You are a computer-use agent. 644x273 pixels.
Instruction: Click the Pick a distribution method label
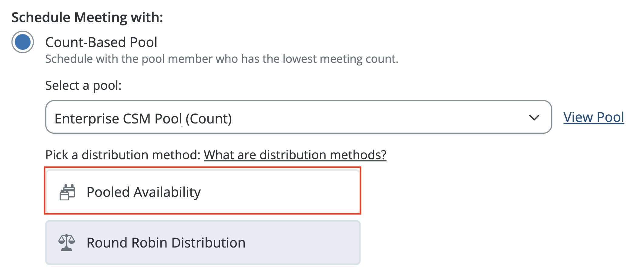pyautogui.click(x=123, y=155)
